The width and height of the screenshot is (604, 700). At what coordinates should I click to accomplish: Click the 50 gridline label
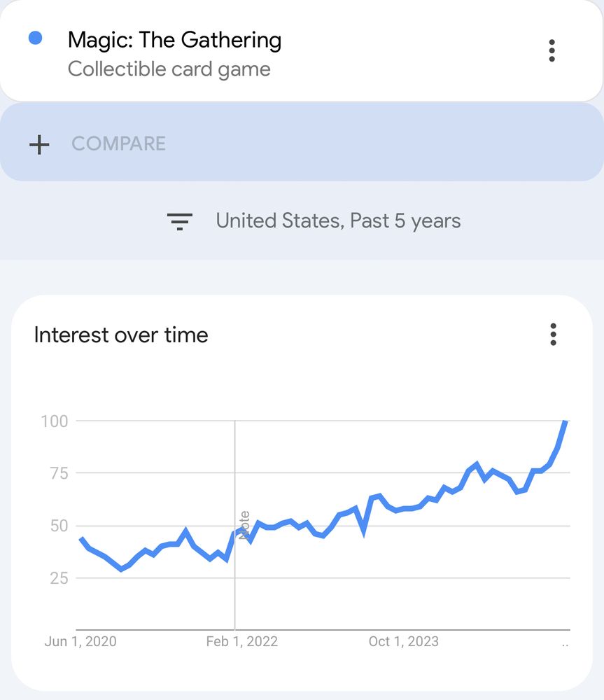(x=59, y=526)
